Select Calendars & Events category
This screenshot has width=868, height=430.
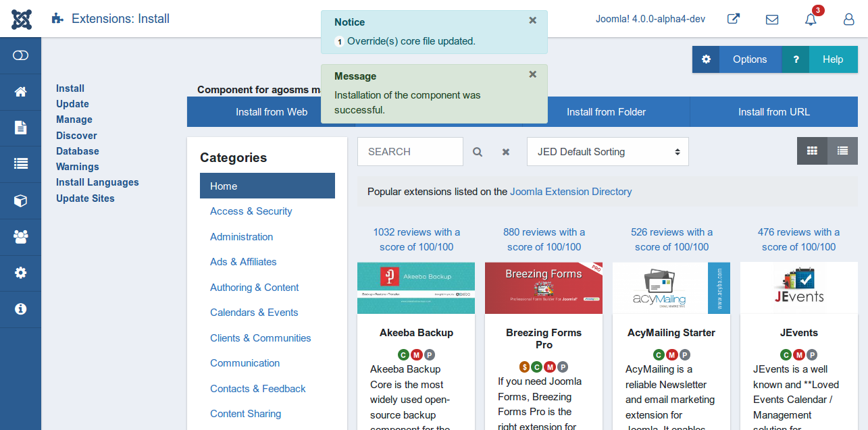click(x=254, y=313)
